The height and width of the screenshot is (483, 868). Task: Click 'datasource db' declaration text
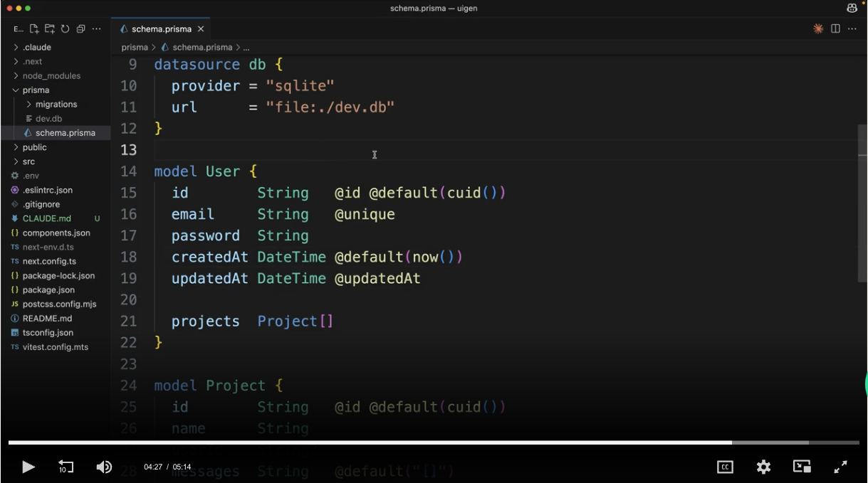point(210,64)
